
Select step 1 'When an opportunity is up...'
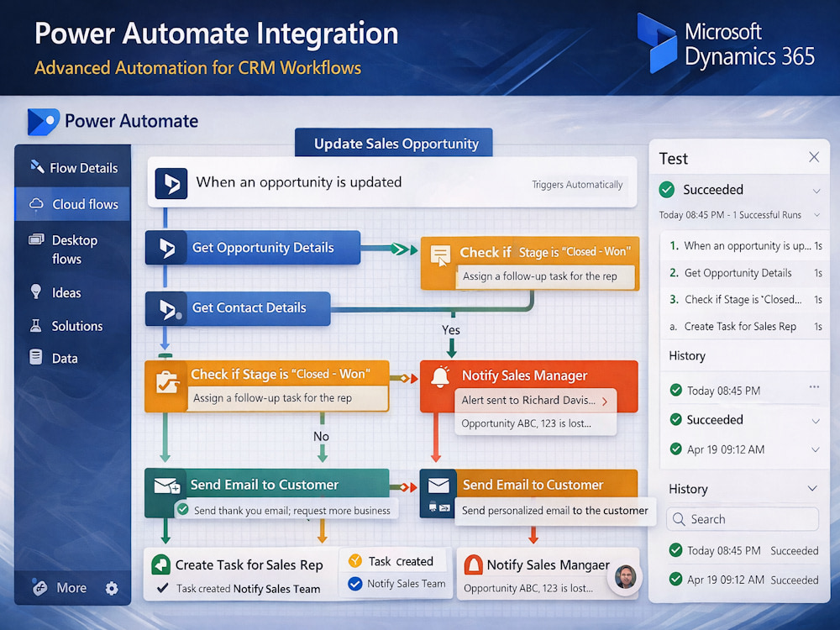coord(745,246)
